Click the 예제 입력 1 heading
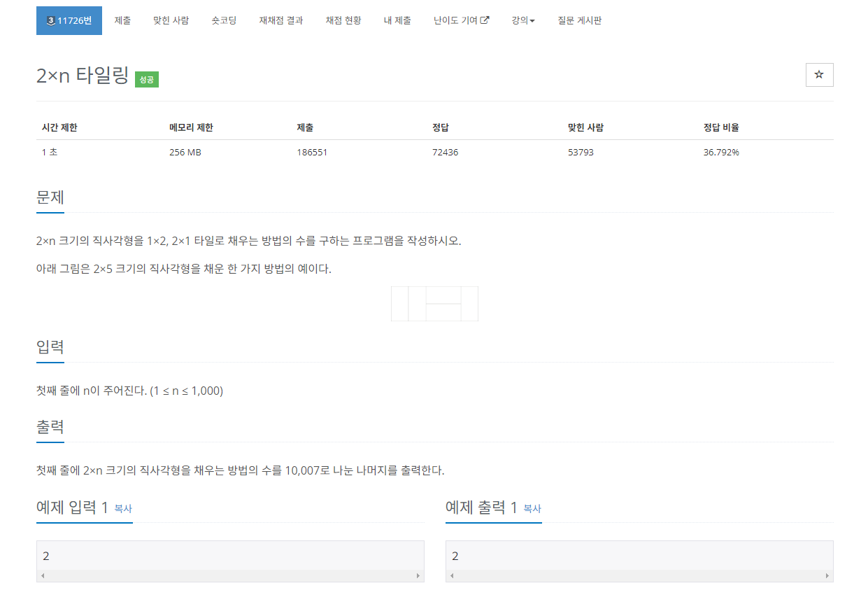 72,507
